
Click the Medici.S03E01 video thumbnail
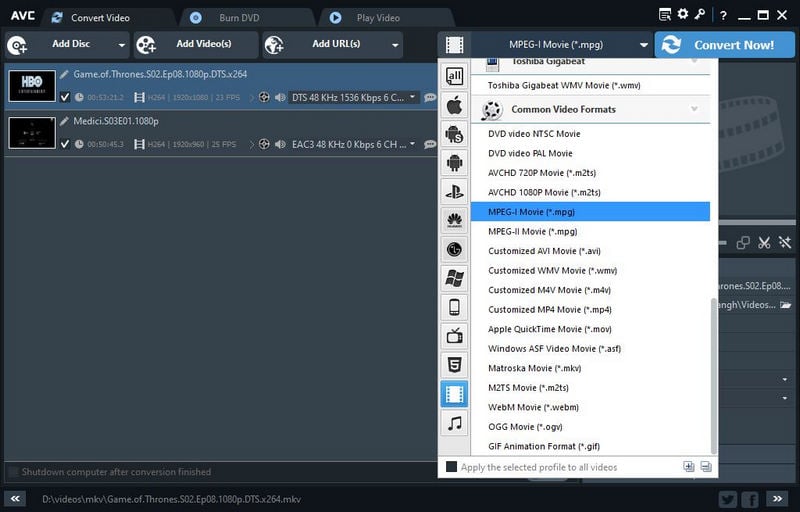pos(32,133)
